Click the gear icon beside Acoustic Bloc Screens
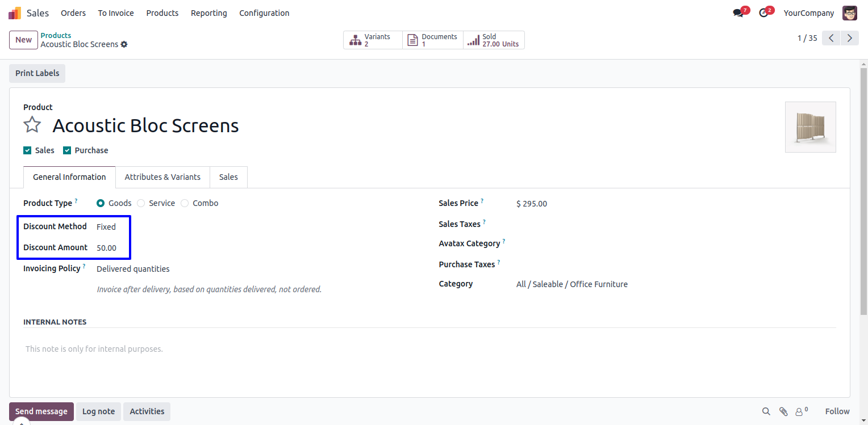This screenshot has height=425, width=868. pos(124,44)
